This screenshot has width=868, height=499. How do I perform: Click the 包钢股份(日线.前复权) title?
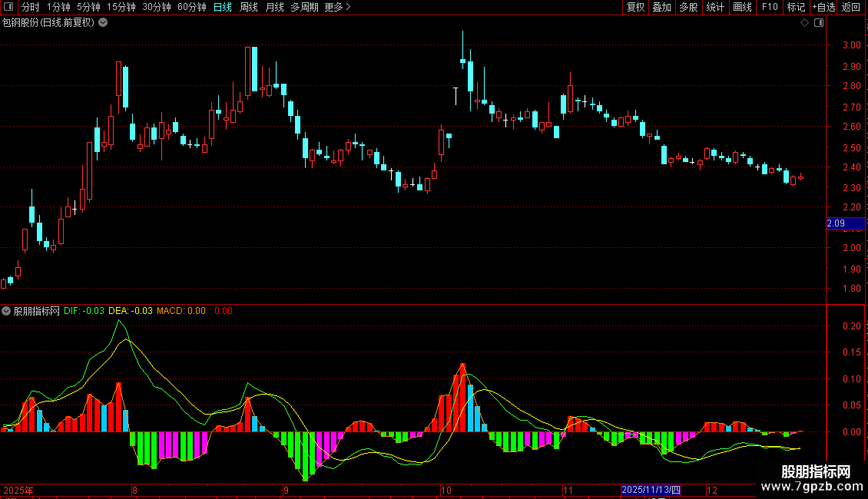pyautogui.click(x=48, y=23)
